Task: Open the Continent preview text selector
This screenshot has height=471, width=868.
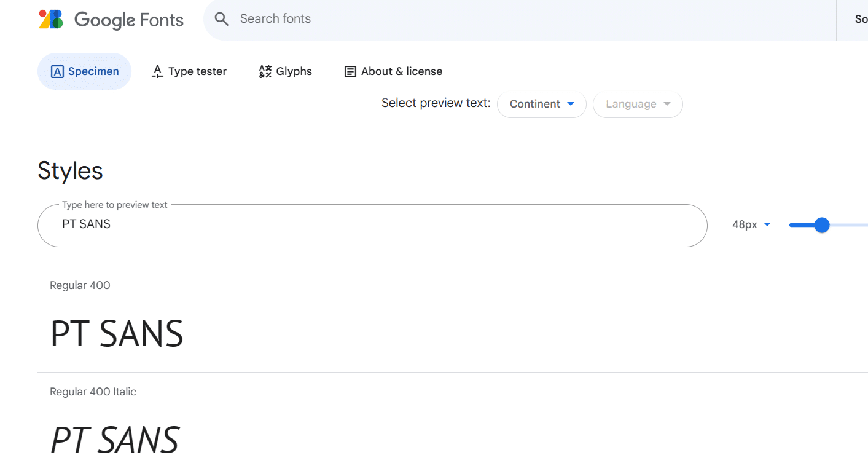Action: click(541, 104)
